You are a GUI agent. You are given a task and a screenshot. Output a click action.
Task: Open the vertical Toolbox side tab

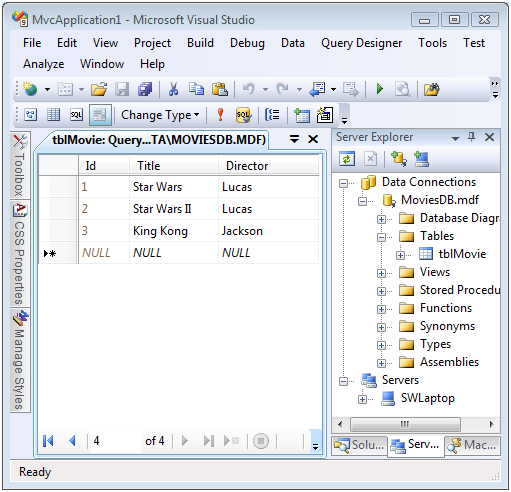tap(20, 165)
